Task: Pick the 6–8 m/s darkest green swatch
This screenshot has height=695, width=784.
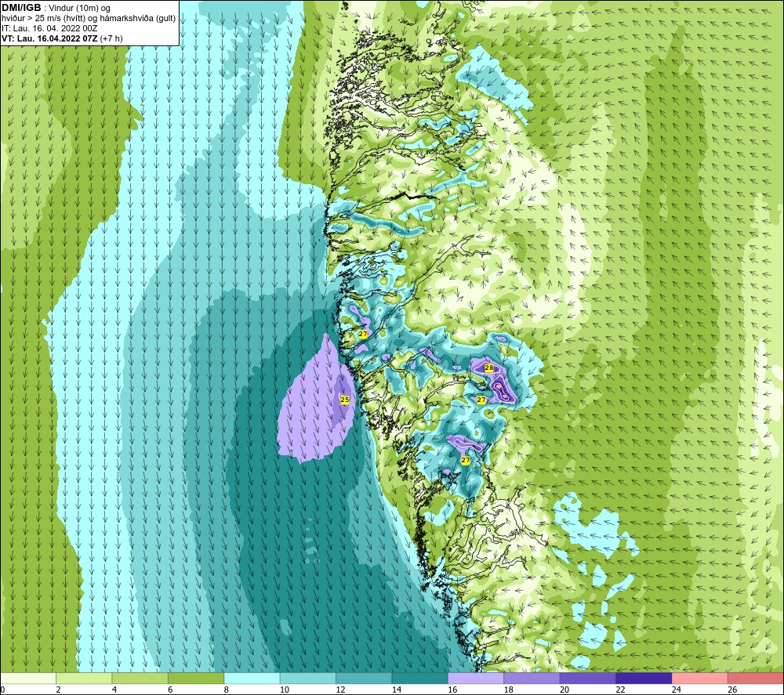Action: click(196, 678)
